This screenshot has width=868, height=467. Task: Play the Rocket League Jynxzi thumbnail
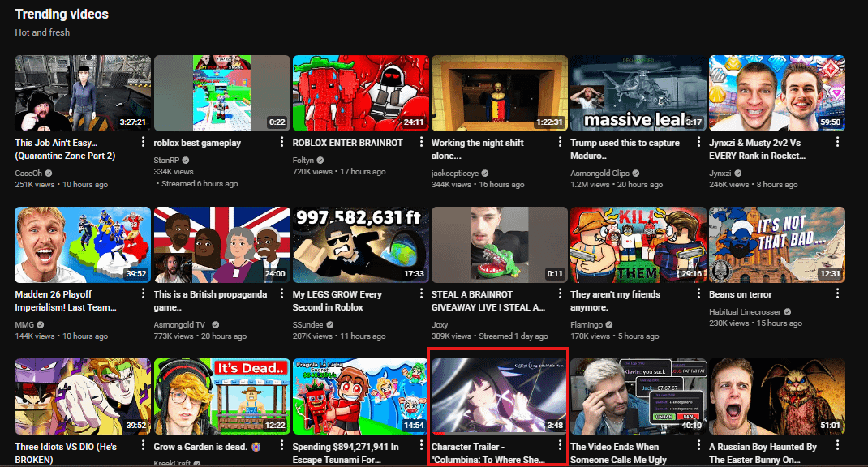tap(777, 93)
